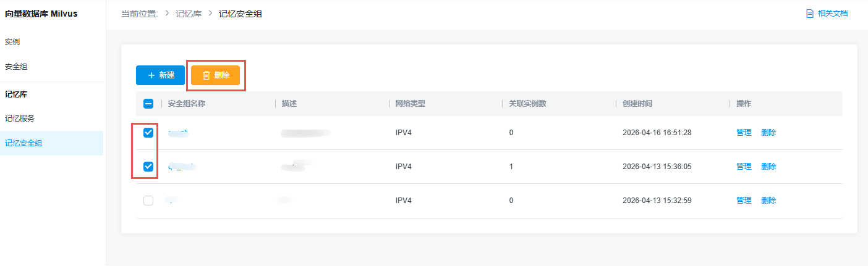This screenshot has width=868, height=266.
Task: Open 安全组 in the sidebar
Action: pyautogui.click(x=16, y=67)
